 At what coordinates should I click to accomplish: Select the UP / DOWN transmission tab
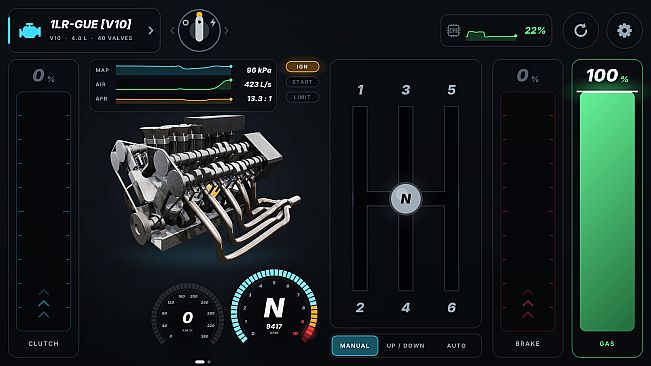click(406, 346)
